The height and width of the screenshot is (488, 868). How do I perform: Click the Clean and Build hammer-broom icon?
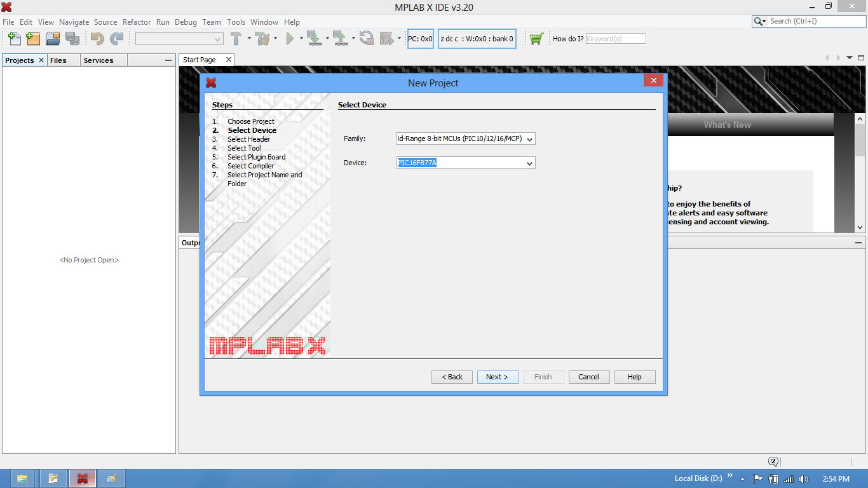pyautogui.click(x=262, y=39)
